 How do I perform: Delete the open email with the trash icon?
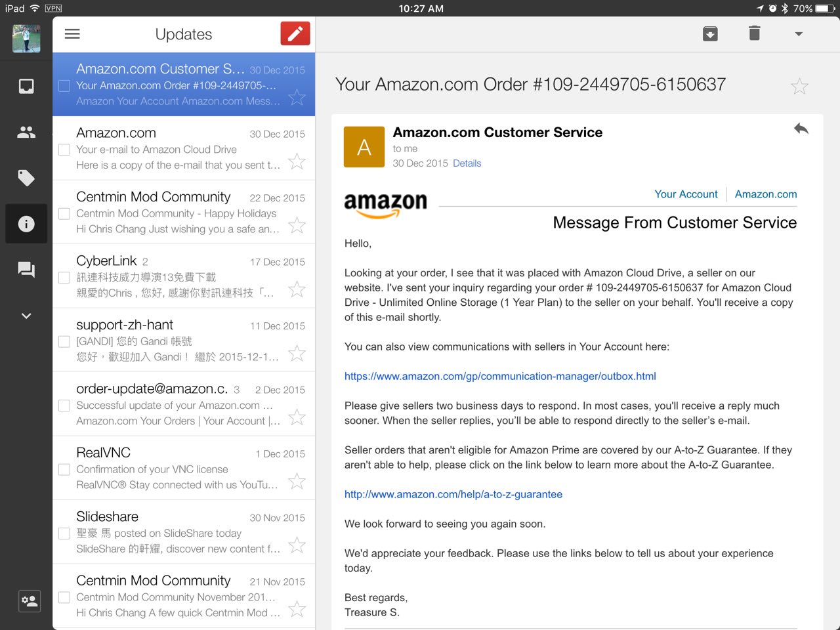click(x=755, y=33)
